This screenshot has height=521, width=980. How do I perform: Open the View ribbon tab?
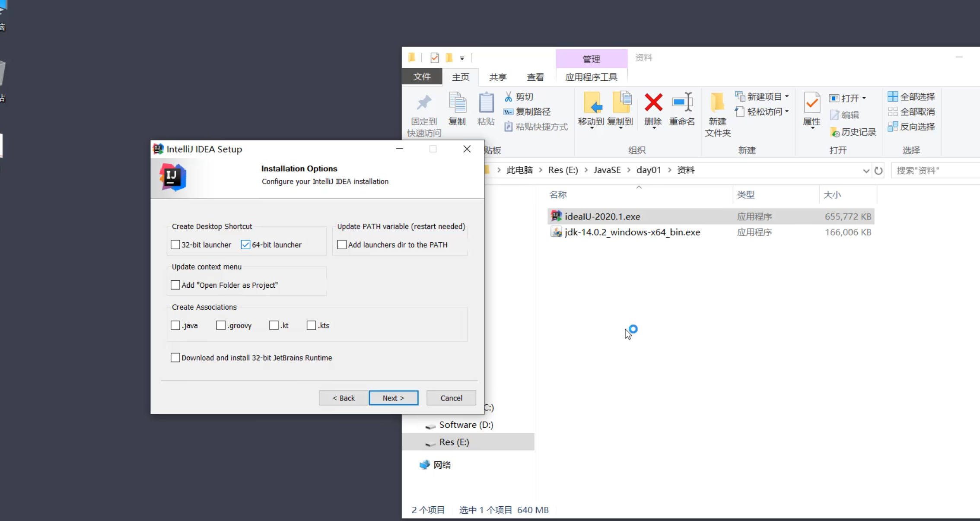point(535,77)
